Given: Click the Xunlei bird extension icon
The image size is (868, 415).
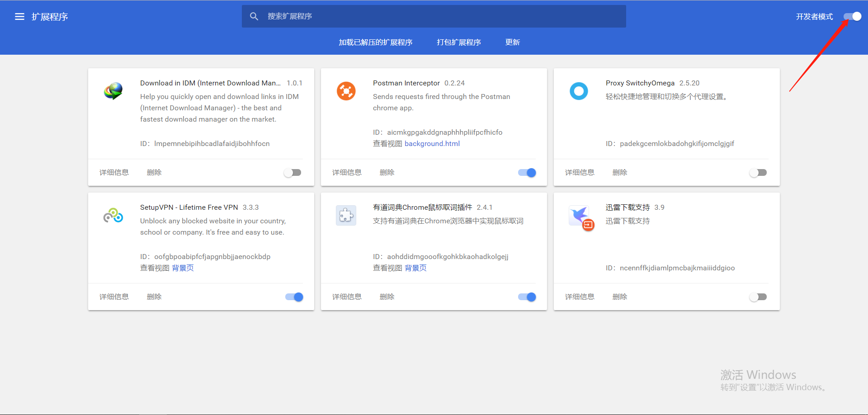Looking at the screenshot, I should tap(581, 217).
